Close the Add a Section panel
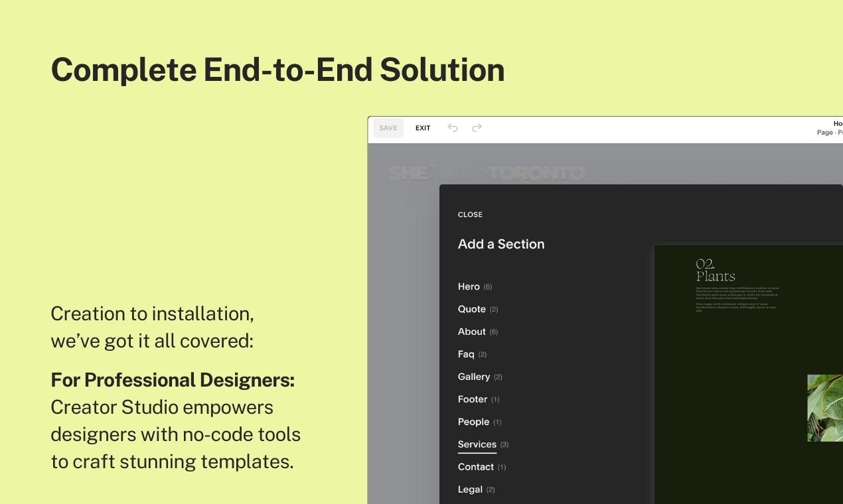Image resolution: width=843 pixels, height=504 pixels. pos(470,215)
